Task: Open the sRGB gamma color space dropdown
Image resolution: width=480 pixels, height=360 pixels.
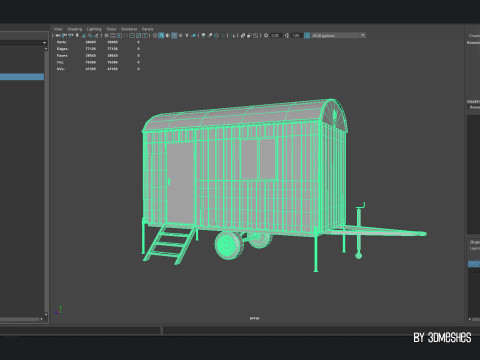Action: coord(338,35)
